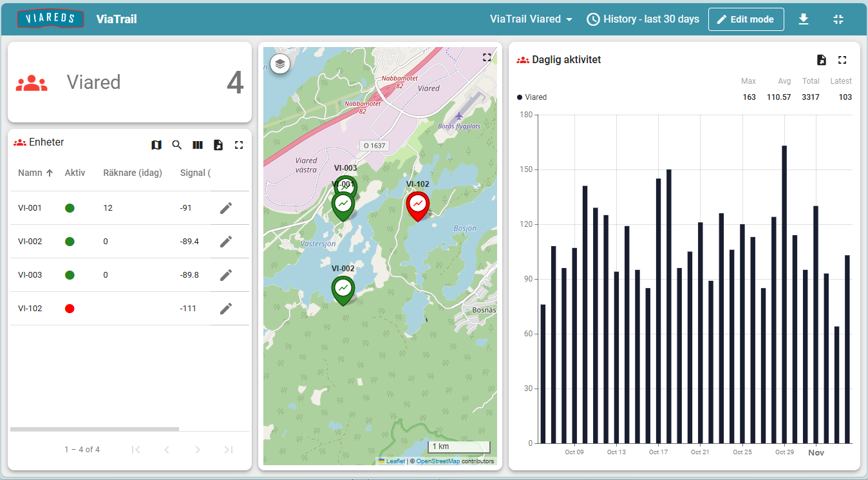This screenshot has height=480, width=868.
Task: Sort table by Namn column
Action: coord(30,173)
